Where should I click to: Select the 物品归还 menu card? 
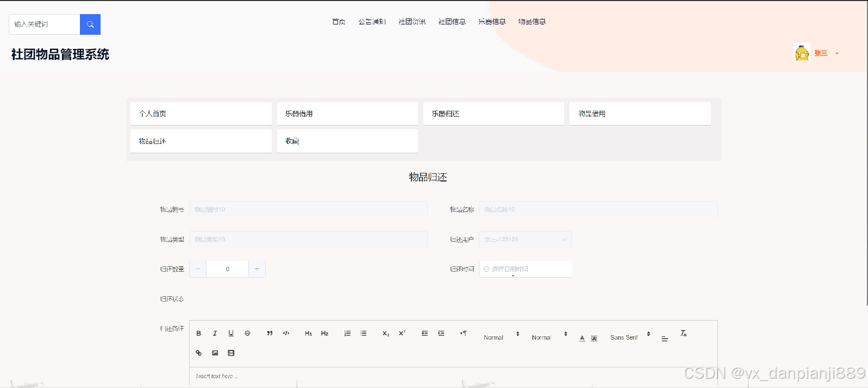tap(201, 141)
